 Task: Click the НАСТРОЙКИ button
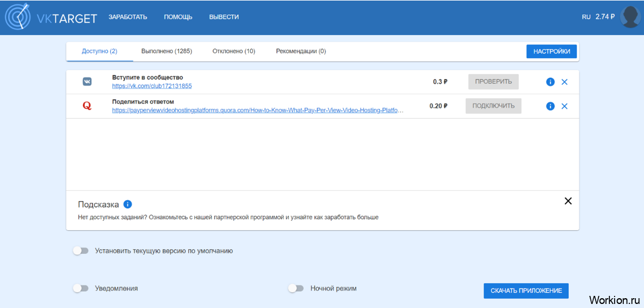552,51
